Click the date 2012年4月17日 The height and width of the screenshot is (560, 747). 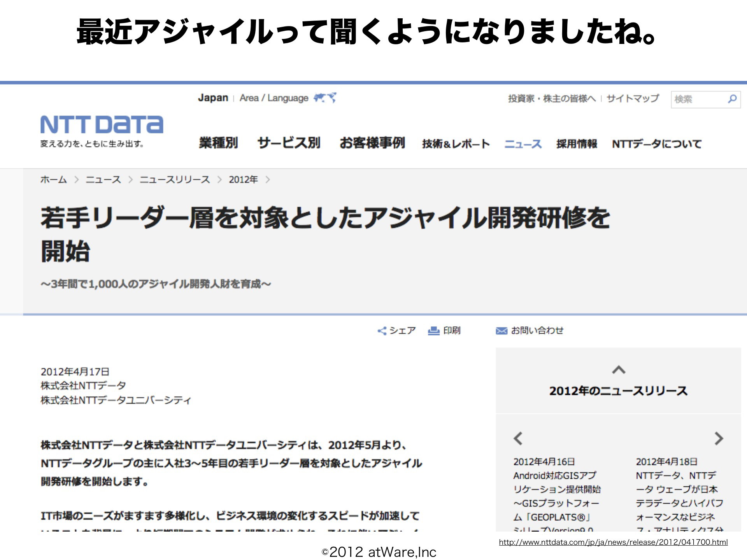click(x=75, y=371)
